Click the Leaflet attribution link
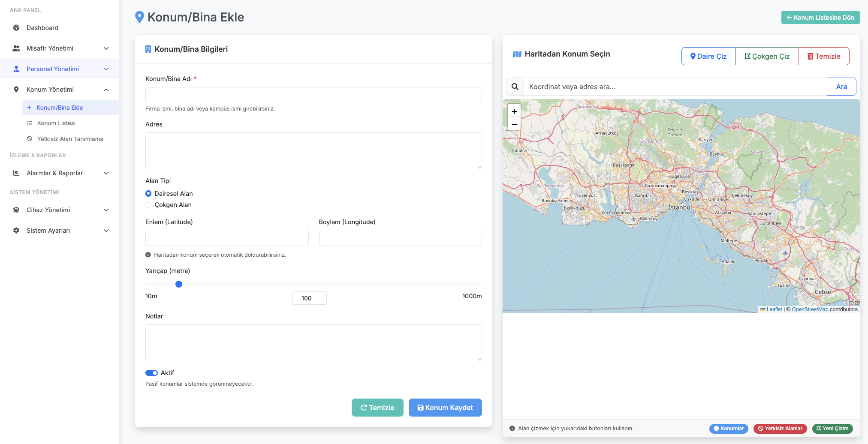Image resolution: width=868 pixels, height=444 pixels. (774, 309)
